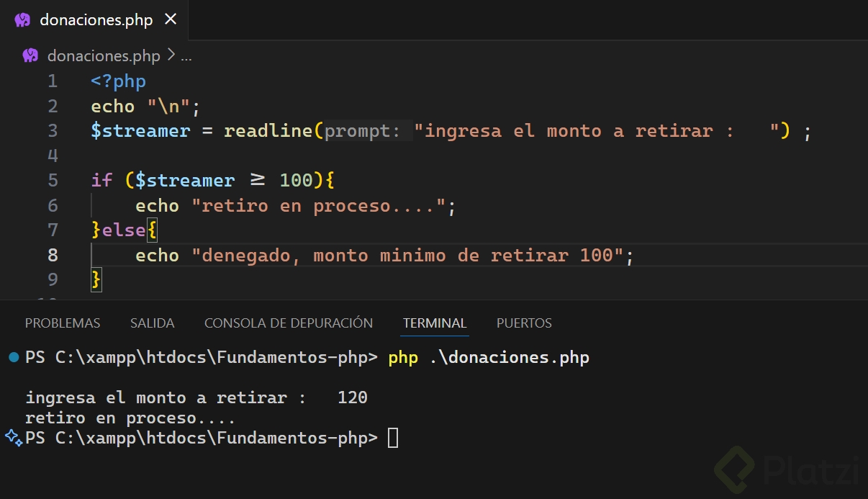Select the donaciones.php editor tab

click(x=94, y=19)
